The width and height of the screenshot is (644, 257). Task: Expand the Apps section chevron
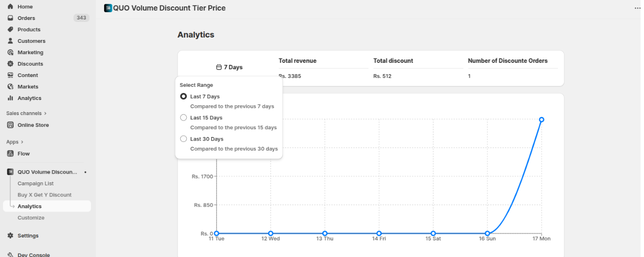point(22,142)
